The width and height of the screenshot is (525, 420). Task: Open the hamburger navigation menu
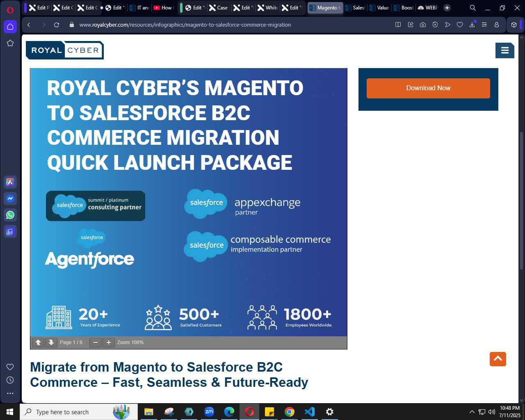pyautogui.click(x=505, y=50)
